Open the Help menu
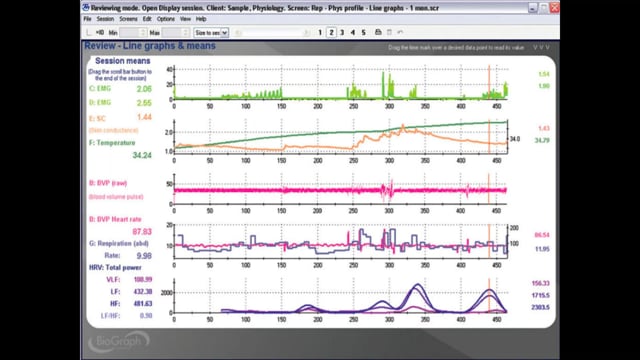Screen dimensions: 640x360 [201, 19]
